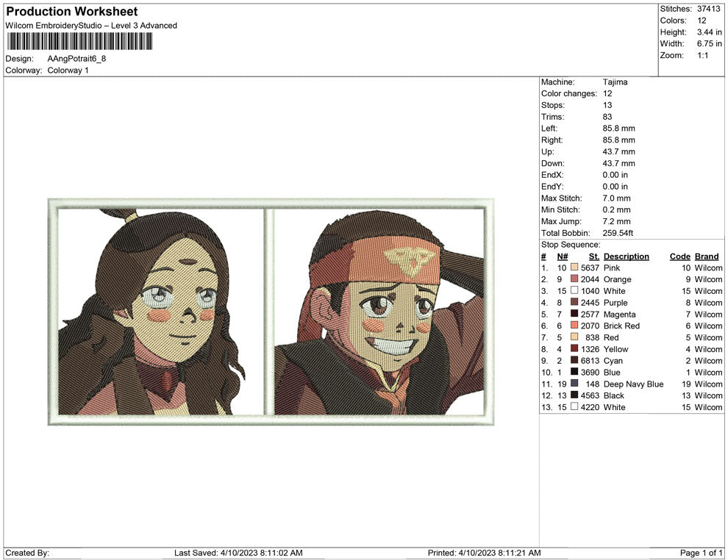Click the left girl portrait embroidery preview
728x560 pixels.
coord(160,312)
